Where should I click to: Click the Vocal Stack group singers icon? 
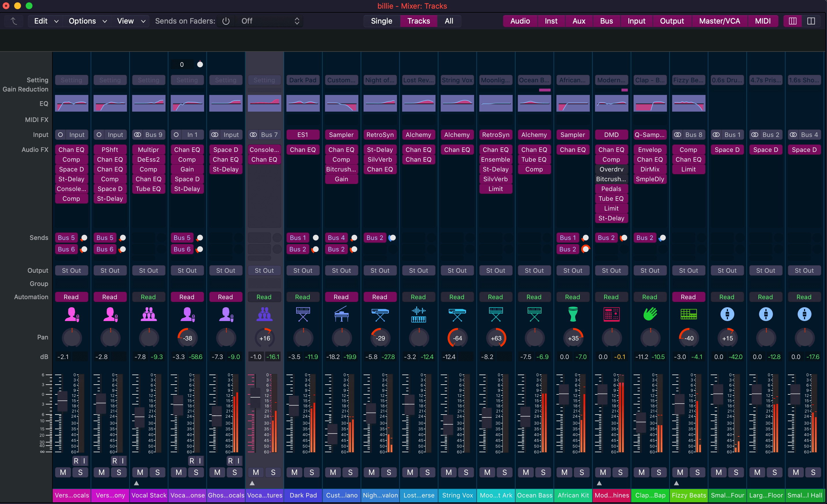[149, 314]
